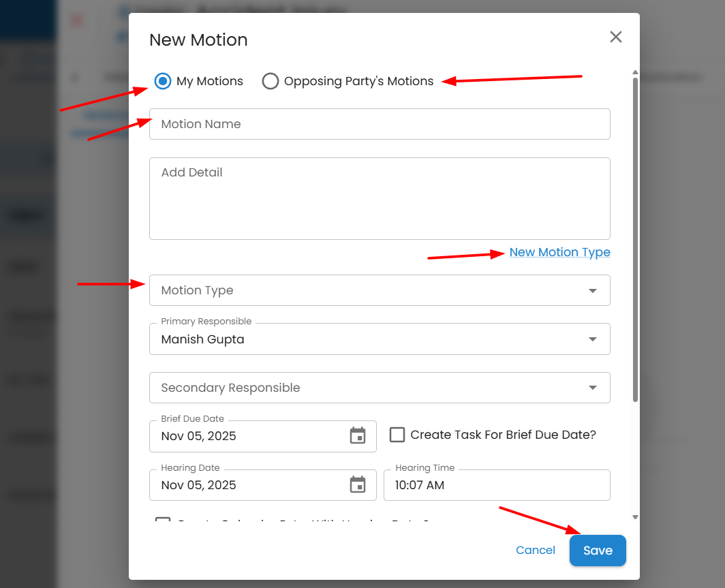725x588 pixels.
Task: Click the Hearing Time field
Action: [496, 485]
